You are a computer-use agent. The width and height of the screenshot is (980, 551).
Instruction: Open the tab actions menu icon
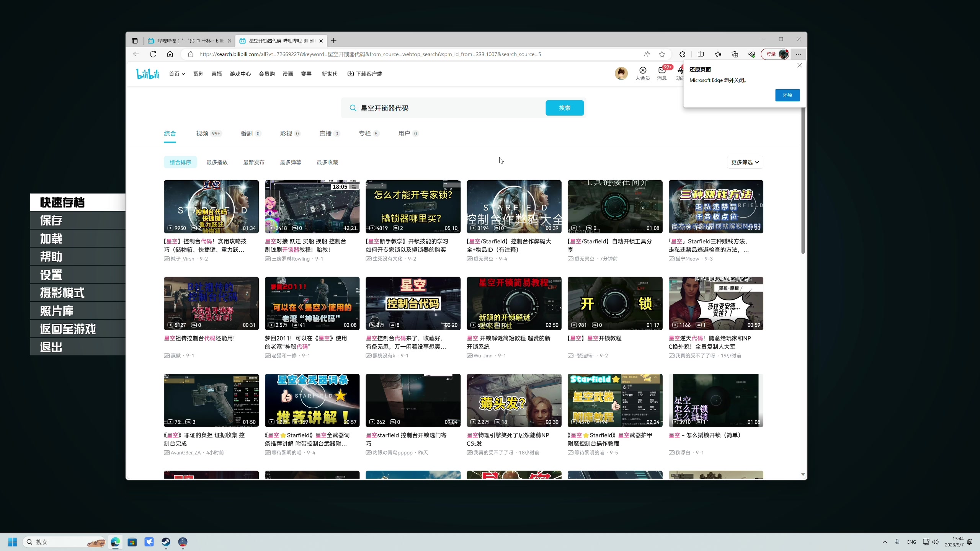[x=135, y=41]
